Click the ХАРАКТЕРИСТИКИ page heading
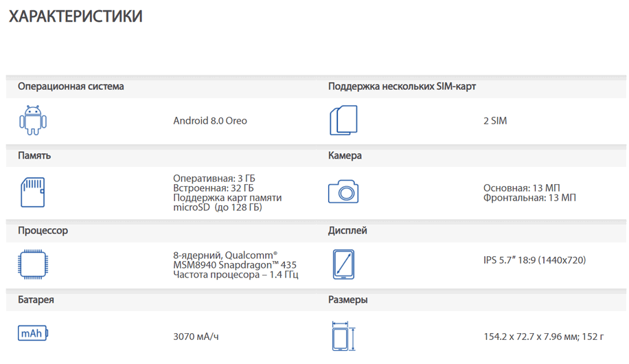Viewport: 629px width, 364px height. (76, 16)
